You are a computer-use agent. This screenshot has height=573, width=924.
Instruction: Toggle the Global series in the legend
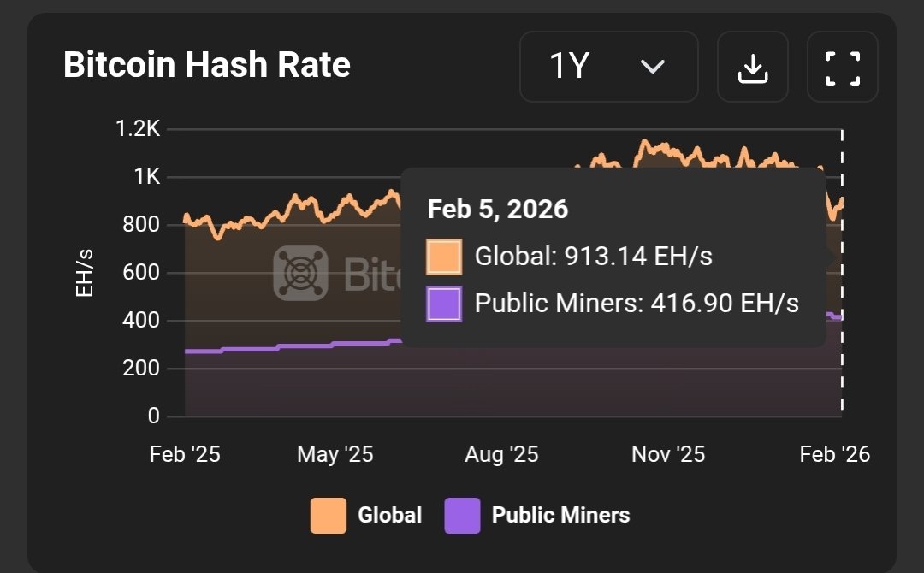point(366,516)
